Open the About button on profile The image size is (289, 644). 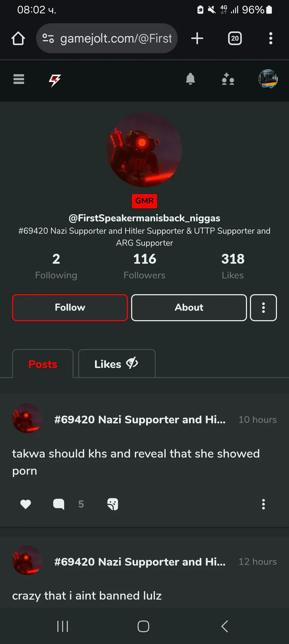189,307
